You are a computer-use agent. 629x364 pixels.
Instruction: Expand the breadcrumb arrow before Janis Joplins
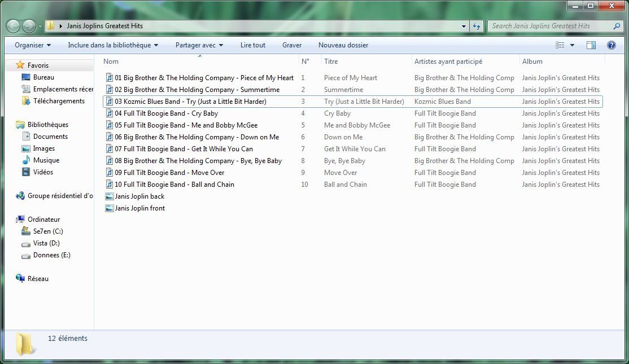click(x=60, y=26)
